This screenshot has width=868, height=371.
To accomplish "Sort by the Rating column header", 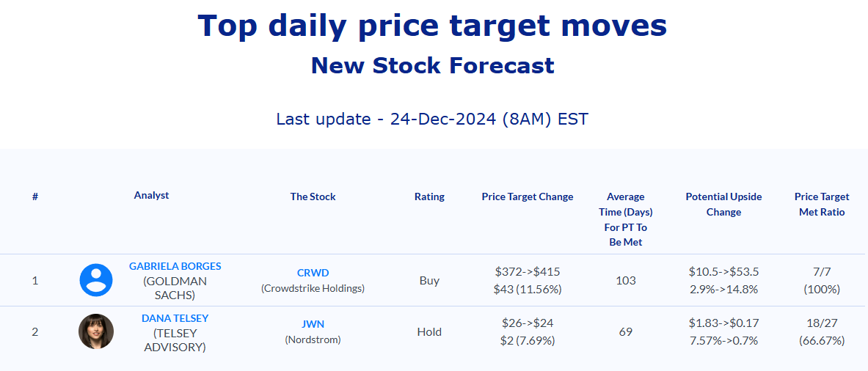I will (x=429, y=196).
